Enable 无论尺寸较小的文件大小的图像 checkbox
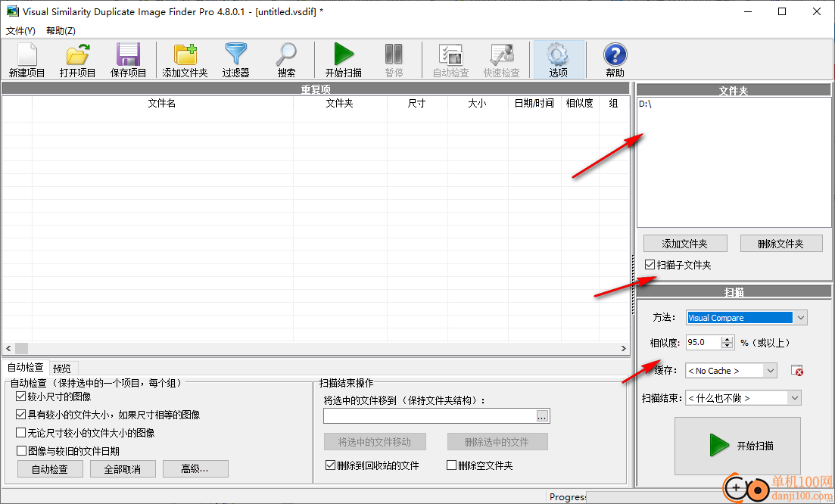Viewport: 835px width, 504px height. (x=20, y=433)
